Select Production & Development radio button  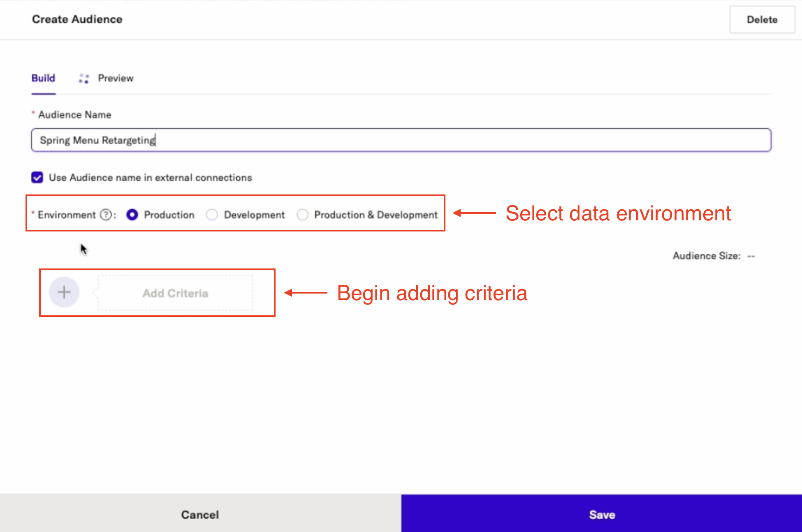click(304, 215)
